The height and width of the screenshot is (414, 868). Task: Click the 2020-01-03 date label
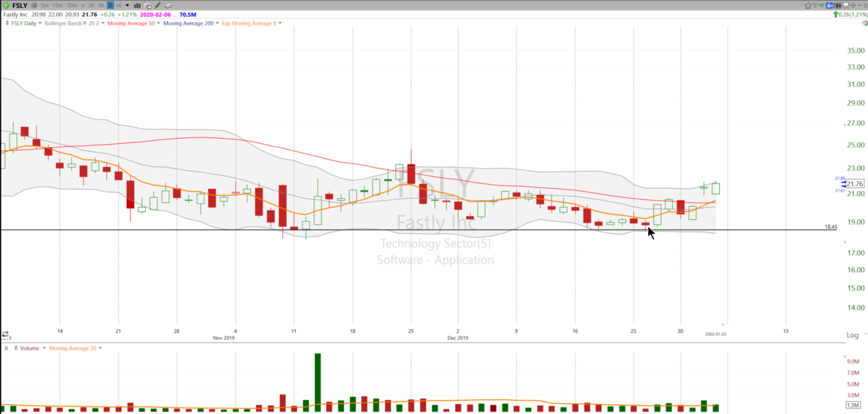pos(715,334)
